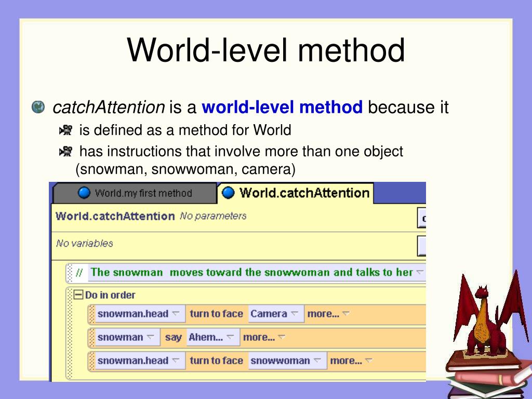
Task: Click the 'World-level method' slide title
Action: (265, 50)
